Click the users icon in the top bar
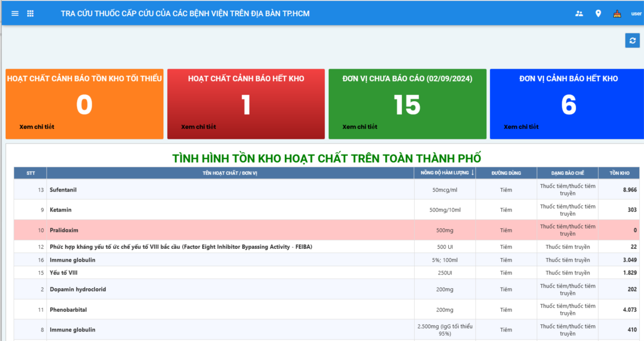 click(579, 13)
